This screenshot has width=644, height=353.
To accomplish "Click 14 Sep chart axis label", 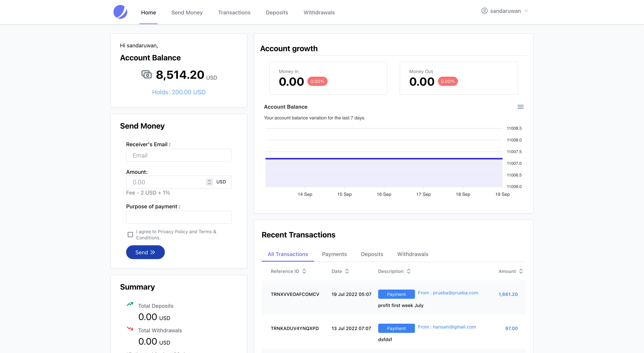I will coord(305,194).
